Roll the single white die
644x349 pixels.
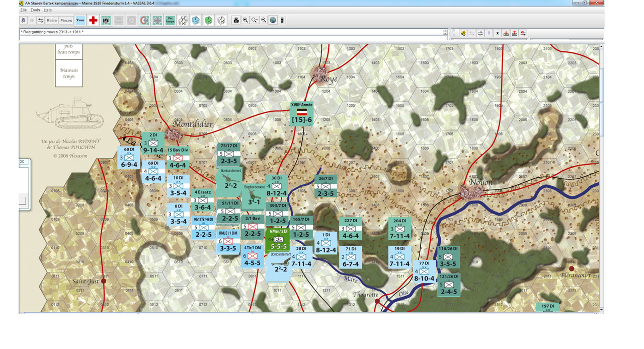(x=221, y=21)
